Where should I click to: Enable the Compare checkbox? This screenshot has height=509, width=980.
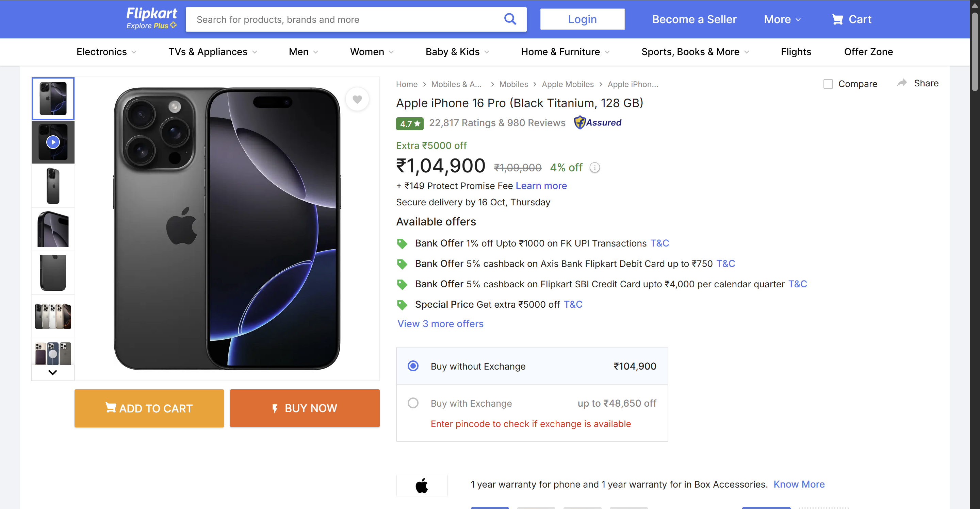coord(828,84)
